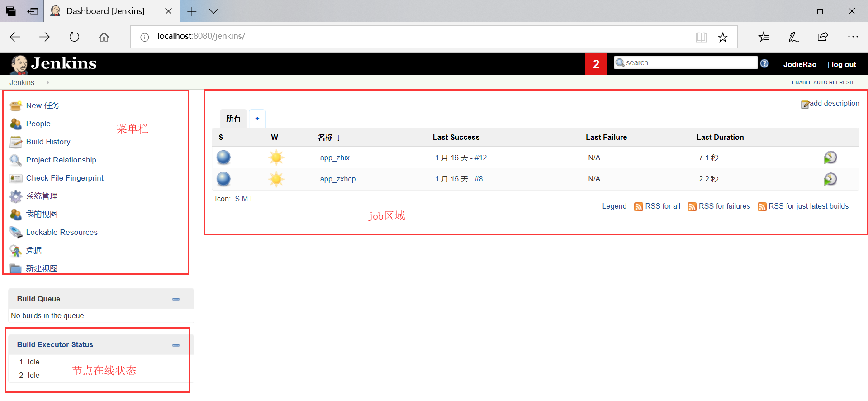Image resolution: width=868 pixels, height=401 pixels.
Task: Open build #8 link
Action: tap(479, 179)
